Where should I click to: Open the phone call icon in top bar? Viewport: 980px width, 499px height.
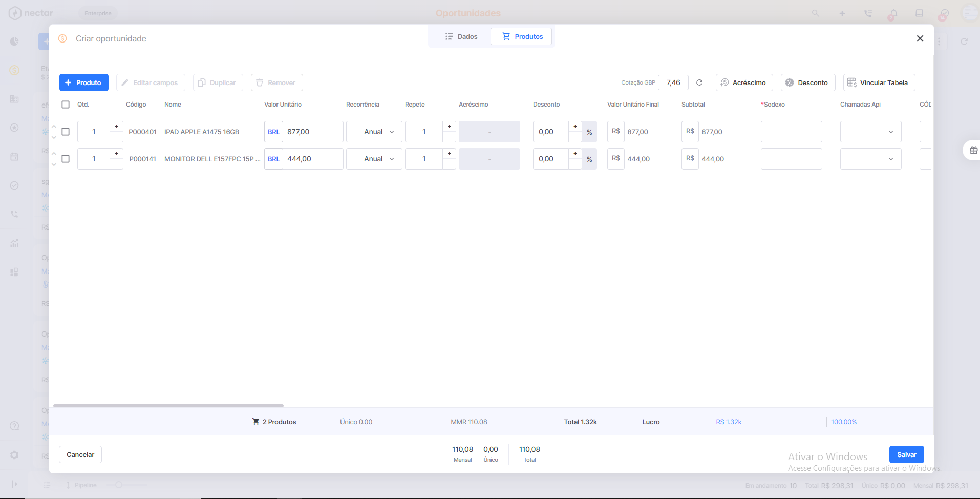point(868,13)
